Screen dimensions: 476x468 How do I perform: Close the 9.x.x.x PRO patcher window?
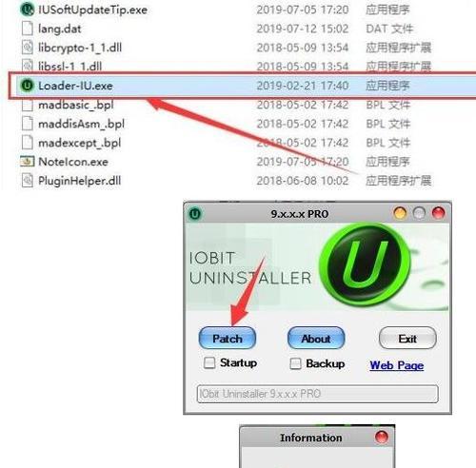click(439, 213)
